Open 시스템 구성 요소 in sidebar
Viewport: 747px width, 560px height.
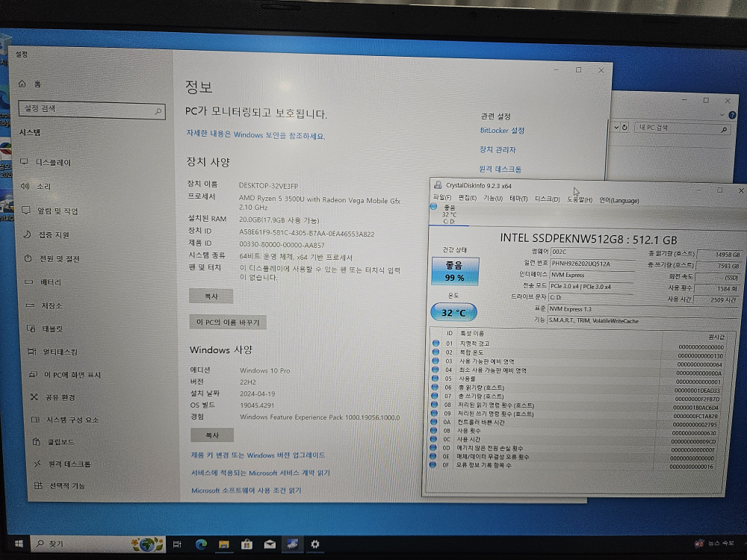pyautogui.click(x=65, y=420)
